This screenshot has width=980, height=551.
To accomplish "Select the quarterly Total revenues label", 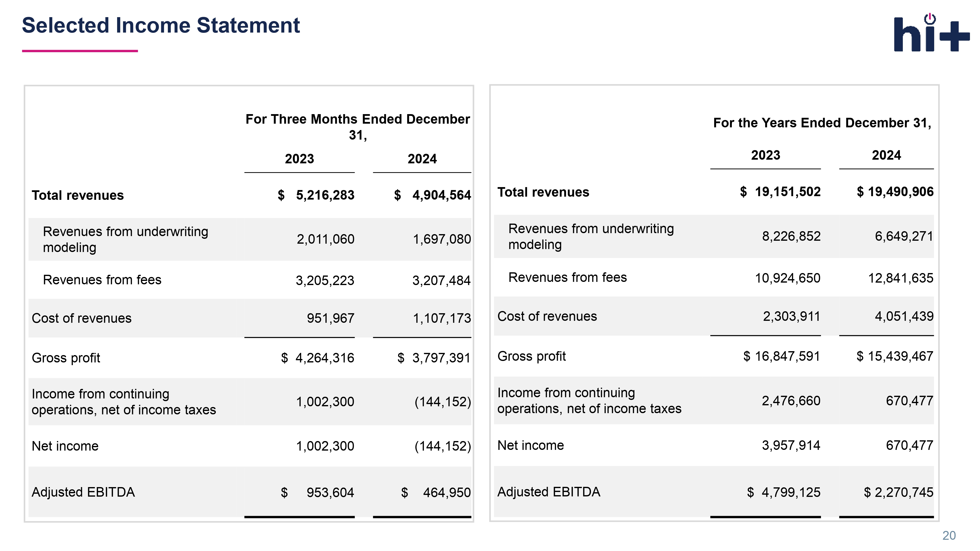I will [78, 195].
